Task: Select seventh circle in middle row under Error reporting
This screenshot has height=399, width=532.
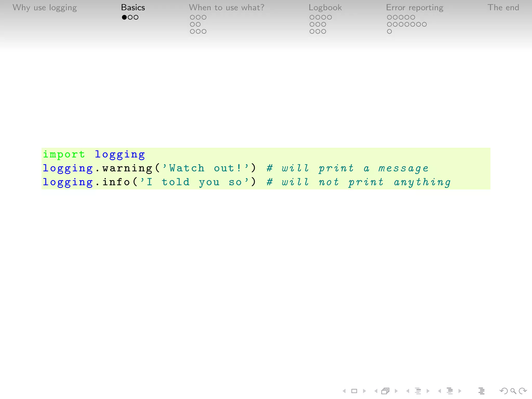Action: (424, 24)
